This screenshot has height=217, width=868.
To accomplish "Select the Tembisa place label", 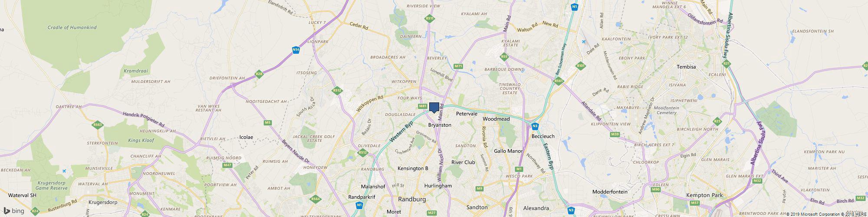I will [x=687, y=67].
